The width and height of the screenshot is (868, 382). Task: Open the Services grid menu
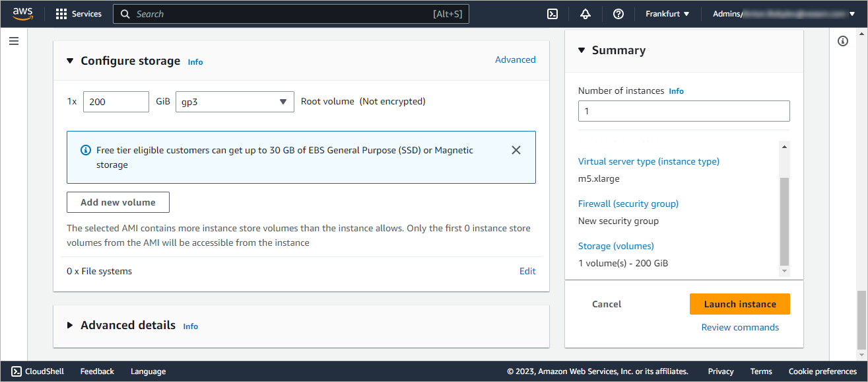pos(79,14)
